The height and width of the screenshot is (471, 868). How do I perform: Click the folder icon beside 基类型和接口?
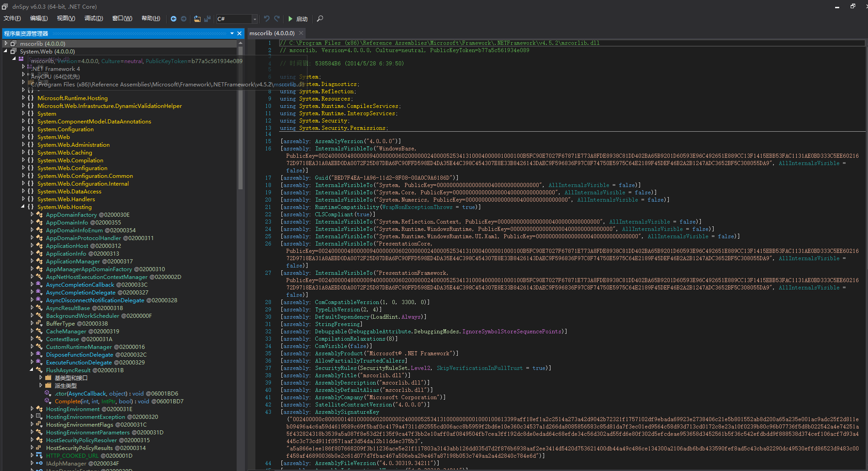pyautogui.click(x=48, y=378)
